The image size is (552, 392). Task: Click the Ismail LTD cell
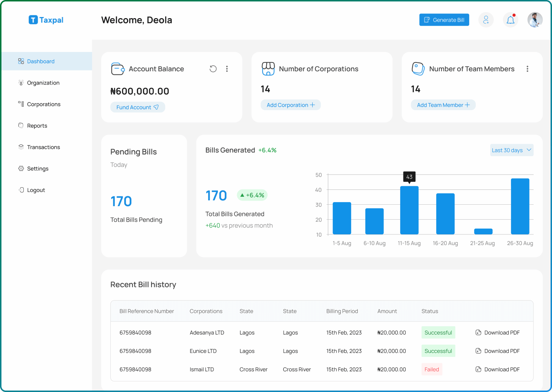[202, 369]
